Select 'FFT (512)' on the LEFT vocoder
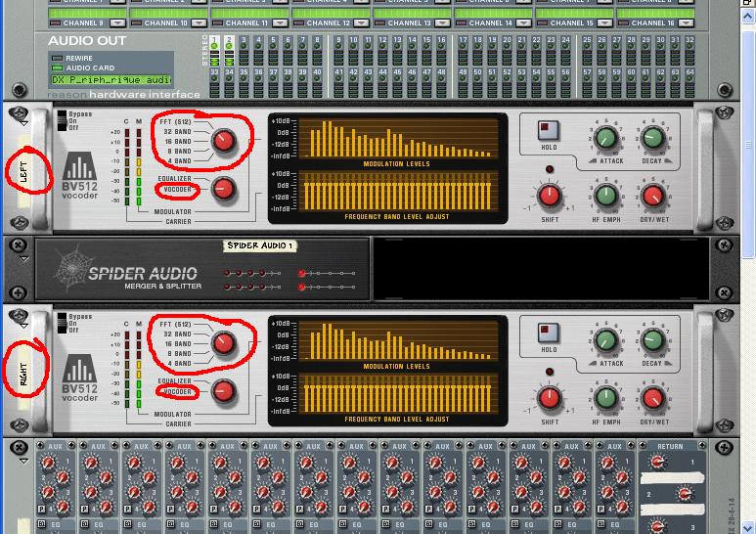The width and height of the screenshot is (756, 534). (x=175, y=121)
